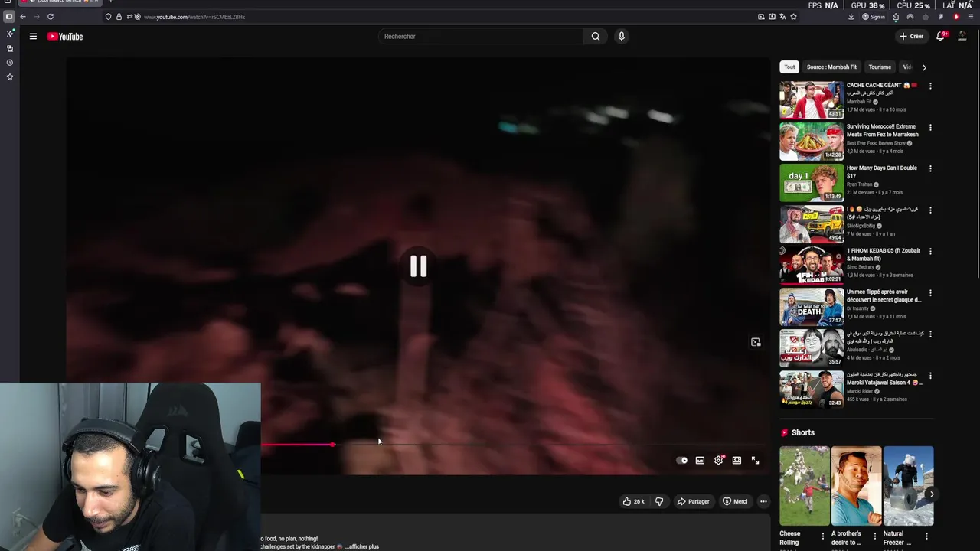The width and height of the screenshot is (980, 551).
Task: Reload the page in browser
Action: pos(51,16)
